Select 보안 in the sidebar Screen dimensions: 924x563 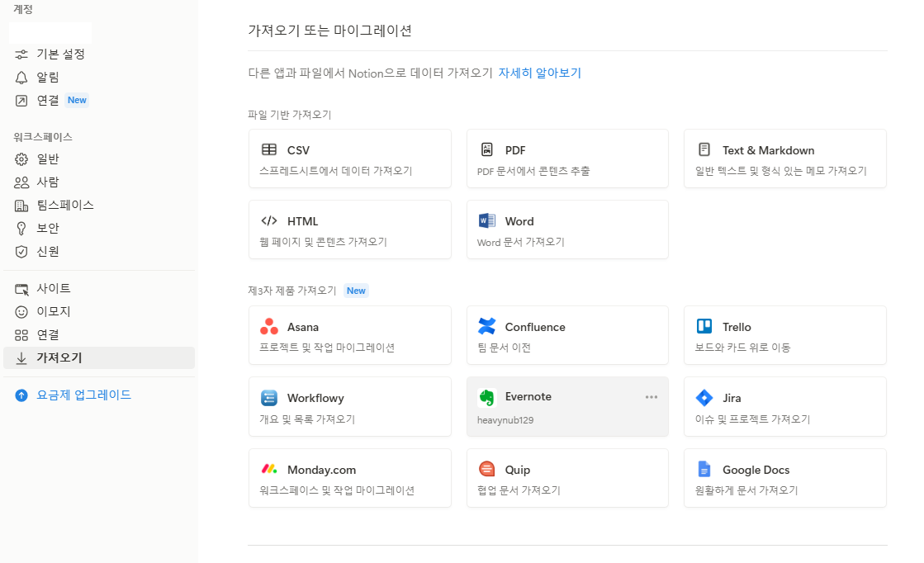tap(99, 228)
